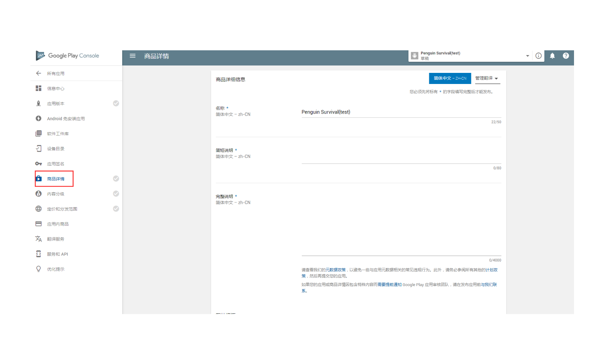Click the Android 免安装应用 lightning icon
This screenshot has height=364, width=604.
39,118
